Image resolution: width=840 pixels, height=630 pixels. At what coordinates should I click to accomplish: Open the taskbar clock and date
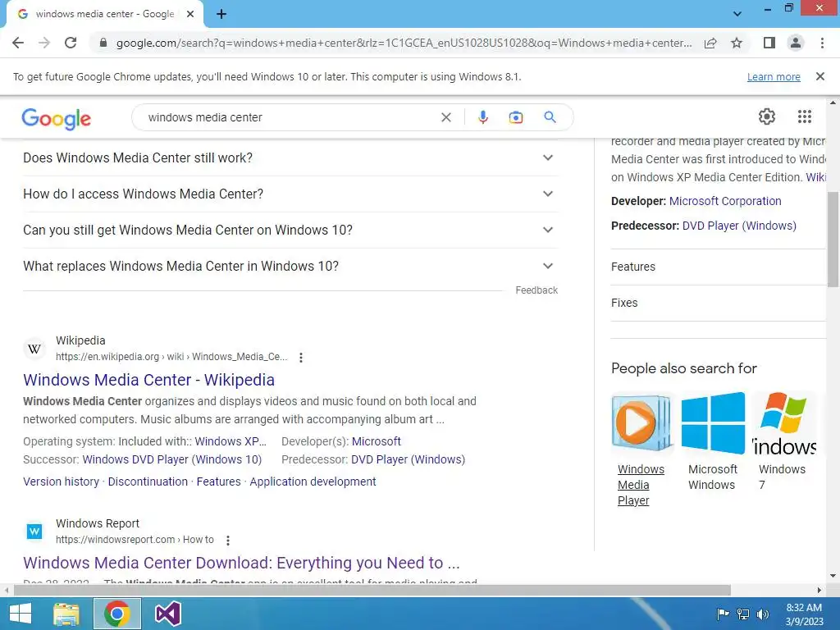(x=804, y=614)
